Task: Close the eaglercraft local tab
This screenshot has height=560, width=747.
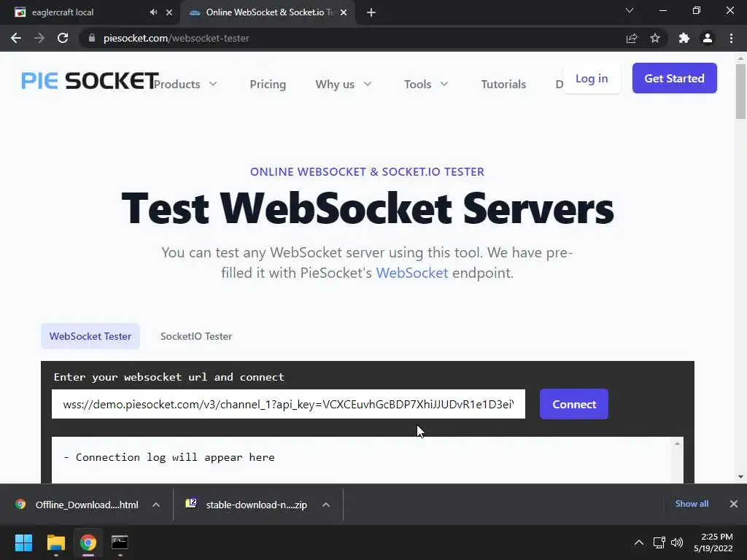Action: click(x=169, y=12)
